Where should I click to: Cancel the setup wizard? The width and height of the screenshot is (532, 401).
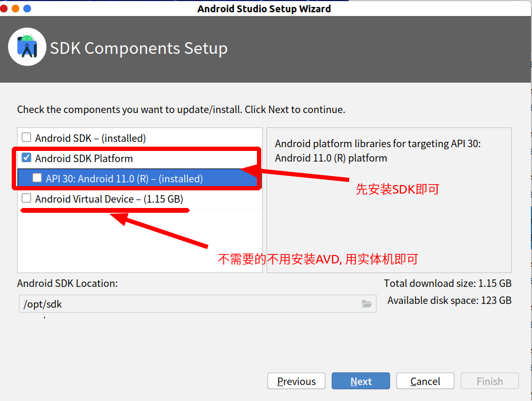[x=425, y=381]
